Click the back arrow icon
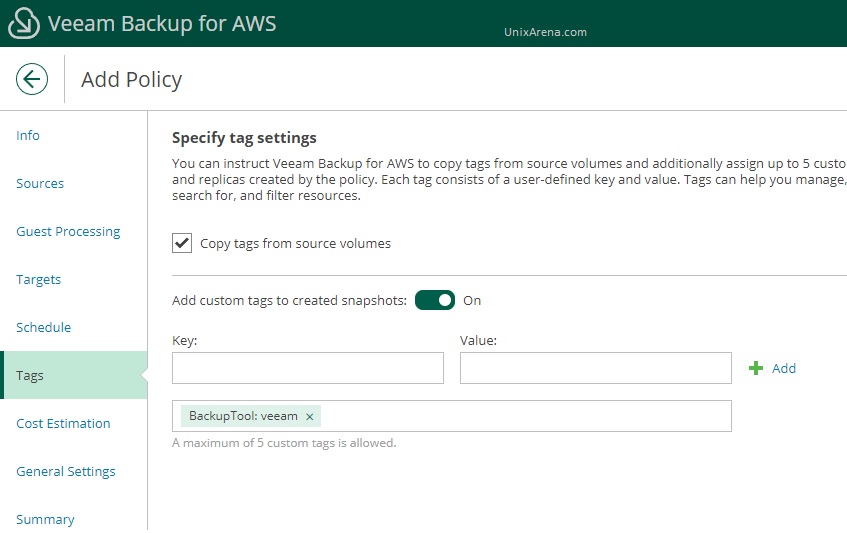 pyautogui.click(x=32, y=79)
